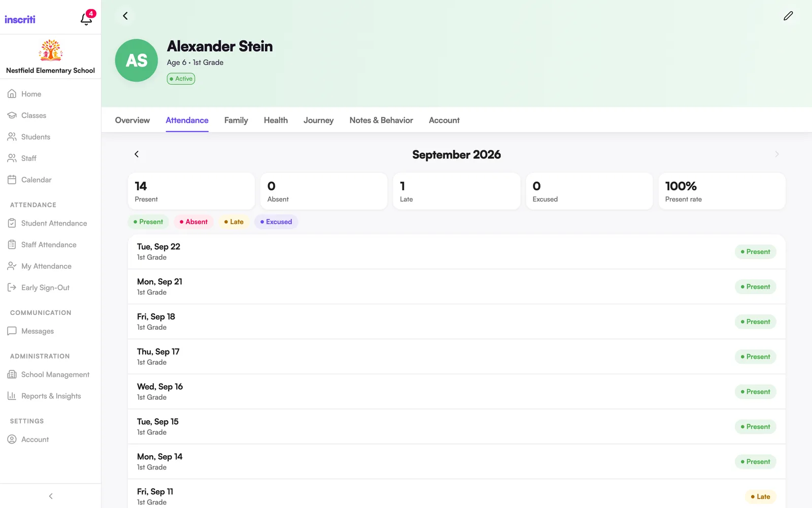Collapse the sidebar with bottom chevron
812x508 pixels.
pyautogui.click(x=50, y=496)
